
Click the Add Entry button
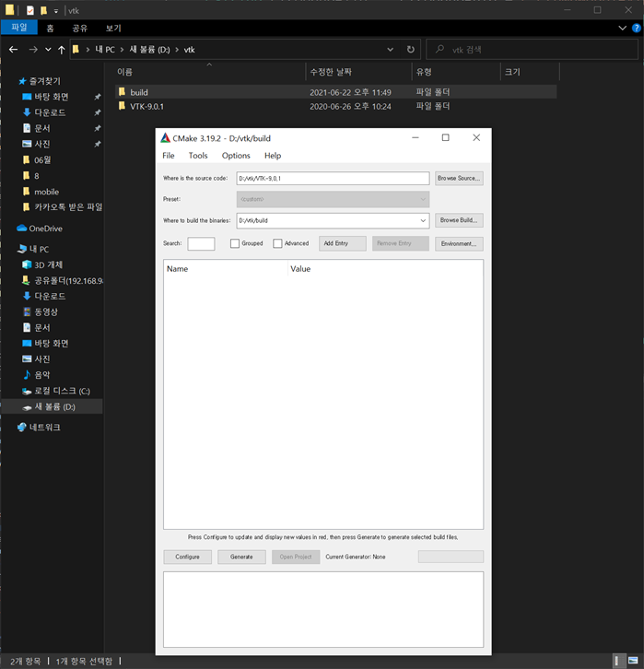pos(343,243)
